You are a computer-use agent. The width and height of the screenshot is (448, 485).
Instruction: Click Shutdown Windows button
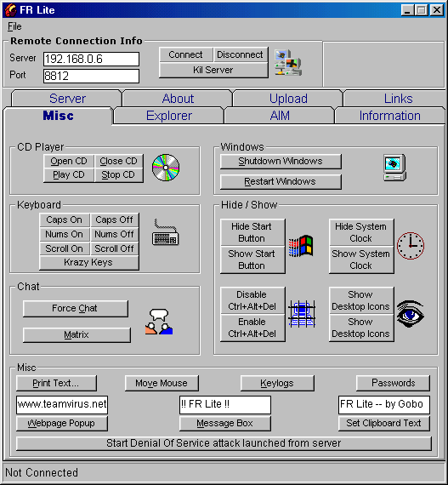click(x=281, y=162)
